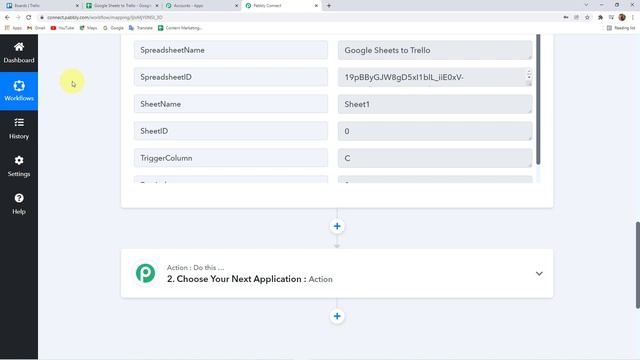The height and width of the screenshot is (360, 640).
Task: Bookmark this page with the star icon
Action: pyautogui.click(x=587, y=18)
